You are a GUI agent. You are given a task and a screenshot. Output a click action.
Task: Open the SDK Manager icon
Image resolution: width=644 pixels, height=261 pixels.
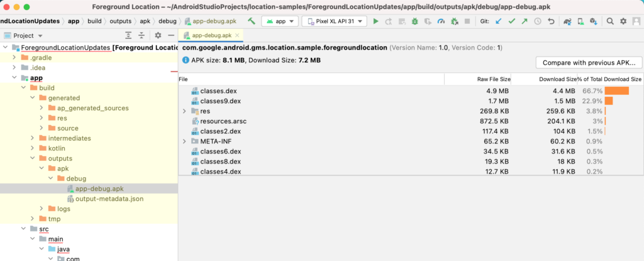tap(593, 21)
